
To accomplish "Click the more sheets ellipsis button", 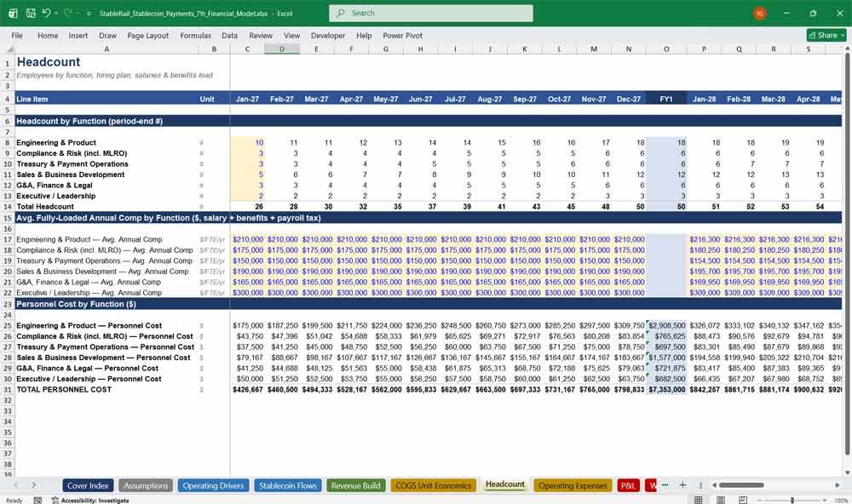I will click(665, 485).
